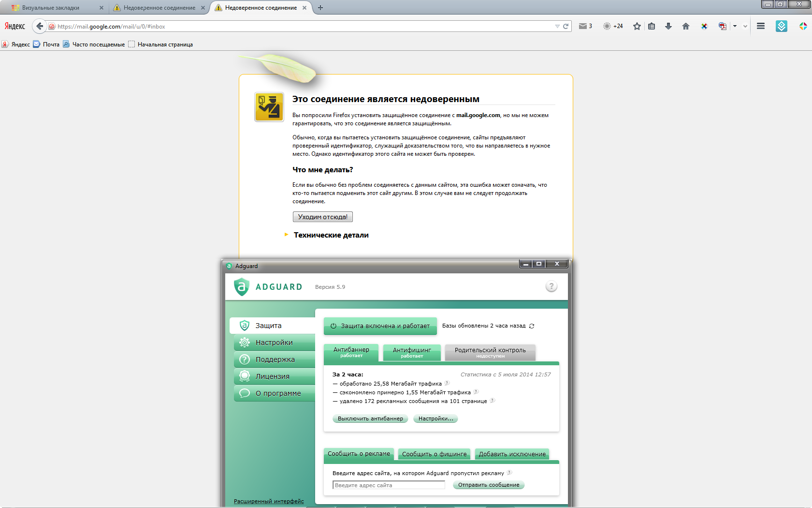
Task: Click the colorful cross extension icon
Action: point(704,26)
